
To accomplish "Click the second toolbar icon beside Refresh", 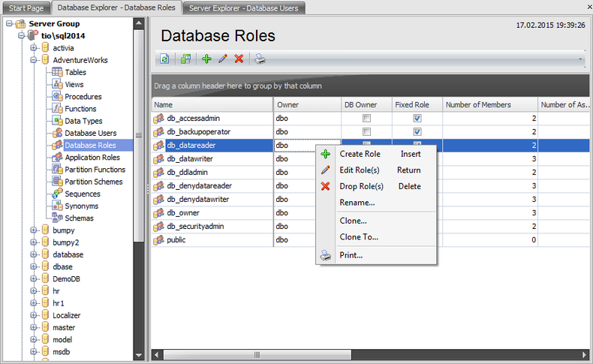I will [185, 59].
